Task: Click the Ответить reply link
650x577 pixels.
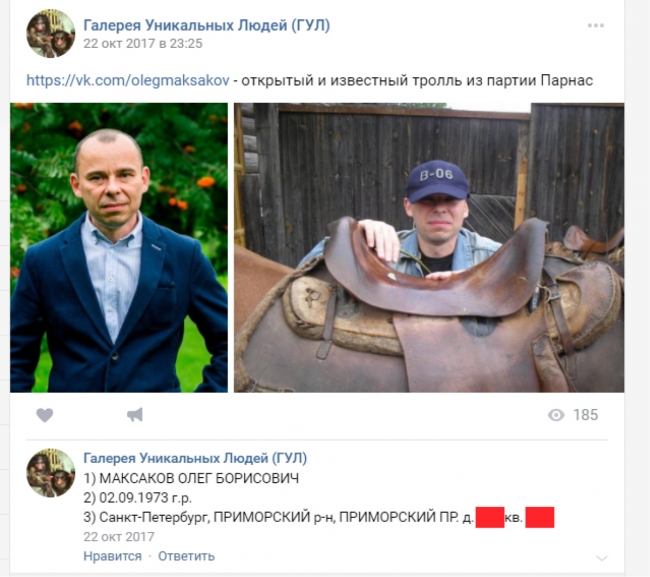Action: pyautogui.click(x=186, y=556)
